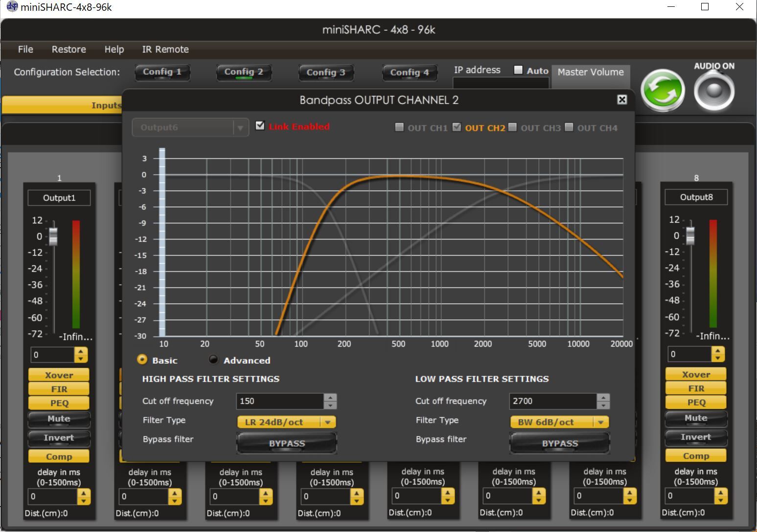Click the blue vertical marker on frequency graph

tap(162, 242)
